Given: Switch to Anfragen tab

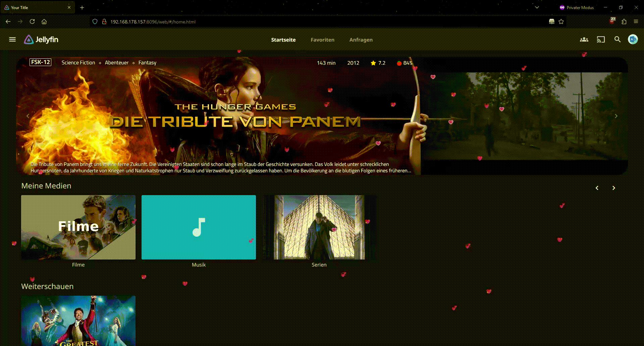Looking at the screenshot, I should (361, 40).
